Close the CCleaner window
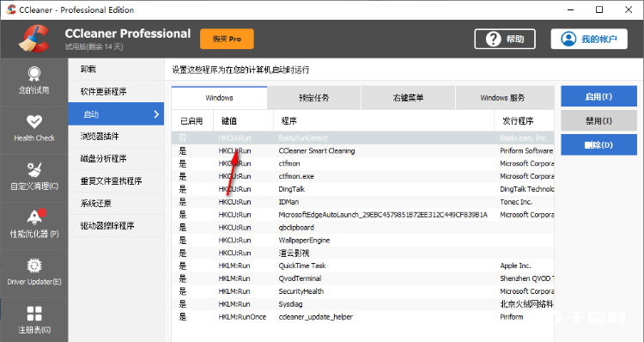Viewport: 644px width, 342px height. coord(629,9)
